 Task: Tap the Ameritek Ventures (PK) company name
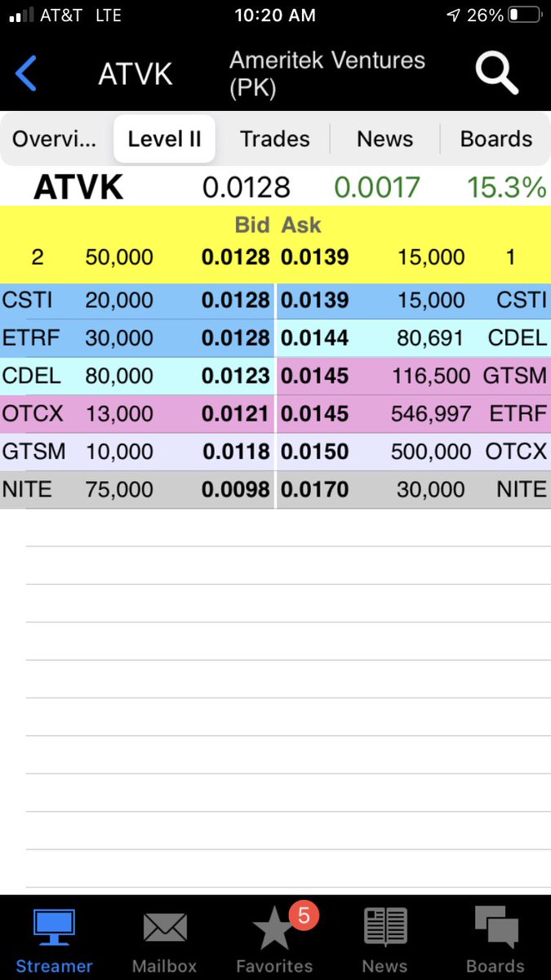[x=327, y=73]
